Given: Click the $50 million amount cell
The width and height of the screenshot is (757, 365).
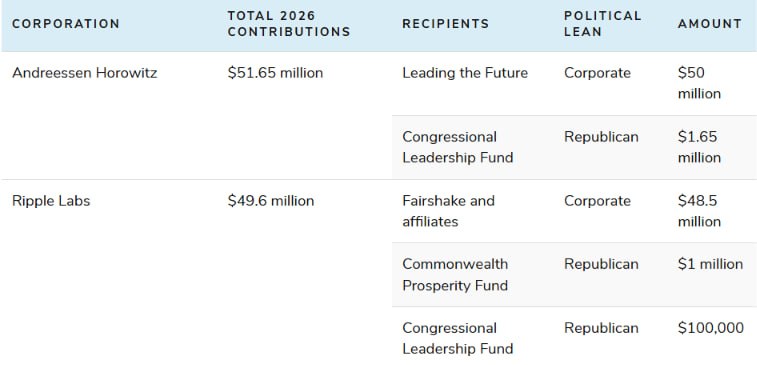Looking at the screenshot, I should point(699,83).
